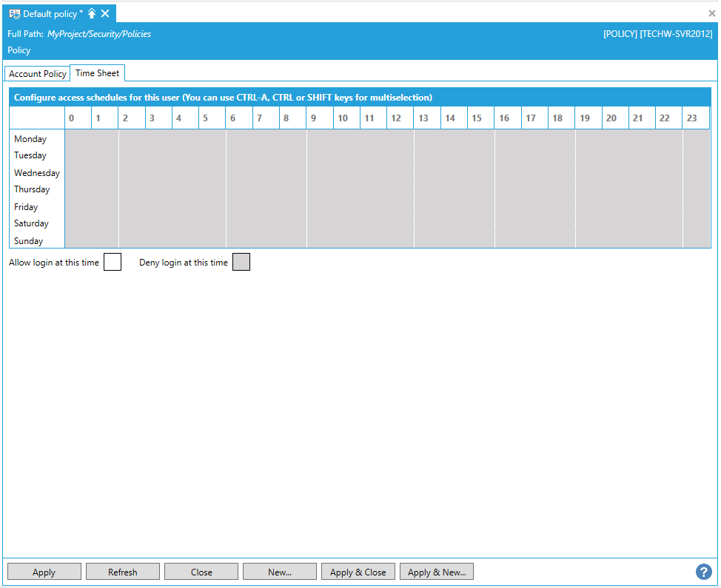The width and height of the screenshot is (721, 588).
Task: Choose the white Allow login swatch
Action: click(113, 263)
